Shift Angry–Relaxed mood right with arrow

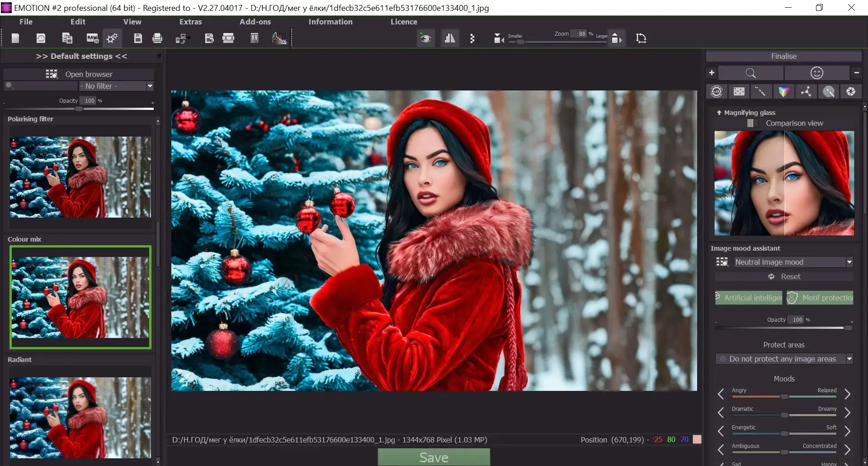(x=848, y=394)
